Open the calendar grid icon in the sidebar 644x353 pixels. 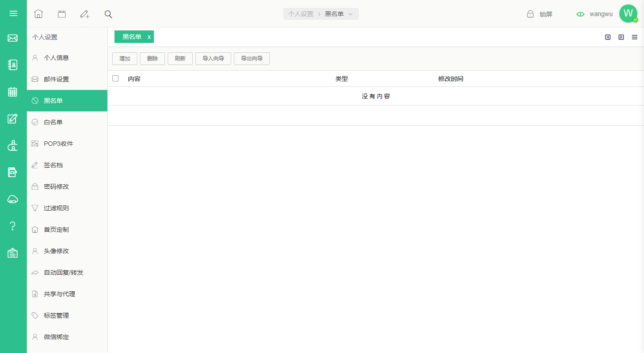coord(13,92)
